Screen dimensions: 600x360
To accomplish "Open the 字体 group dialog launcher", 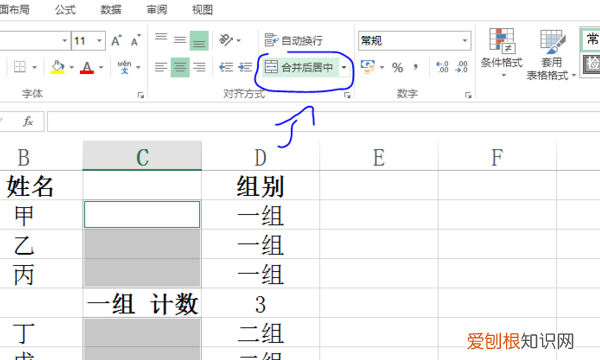I will tap(141, 95).
